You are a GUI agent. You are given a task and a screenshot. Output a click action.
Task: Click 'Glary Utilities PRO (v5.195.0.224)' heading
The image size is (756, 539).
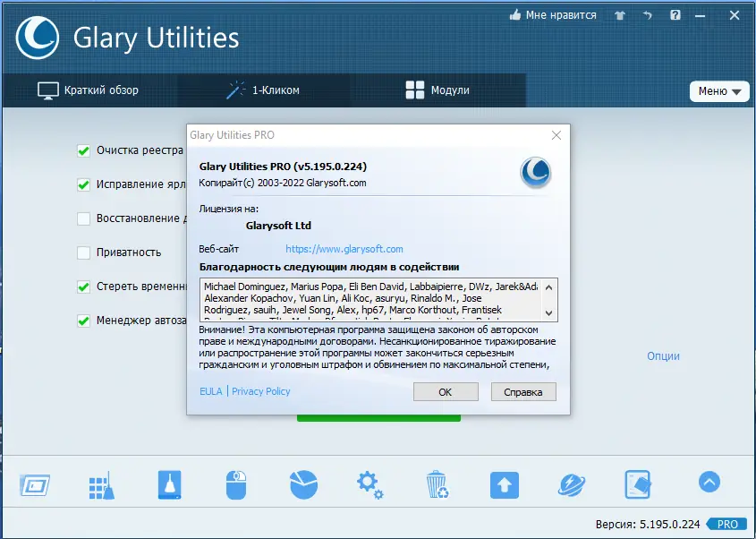point(283,167)
